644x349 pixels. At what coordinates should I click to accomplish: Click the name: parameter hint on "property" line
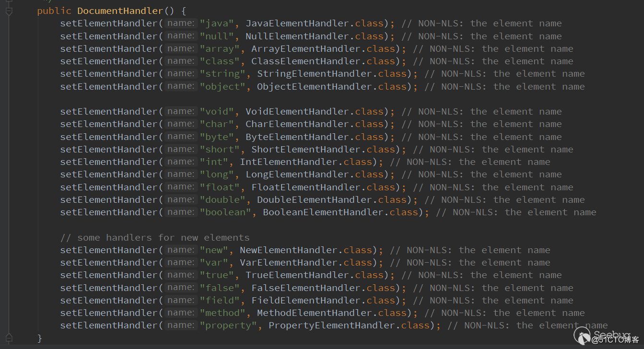coord(181,325)
